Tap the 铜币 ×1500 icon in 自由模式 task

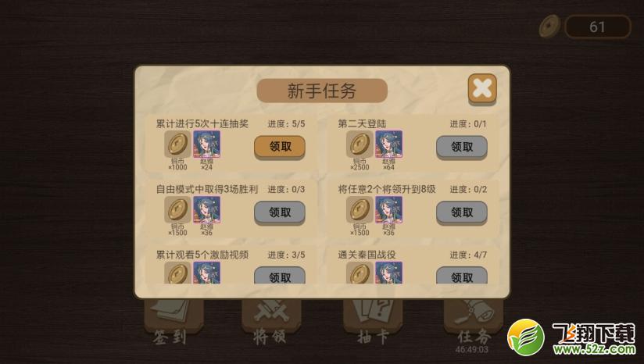(x=178, y=209)
